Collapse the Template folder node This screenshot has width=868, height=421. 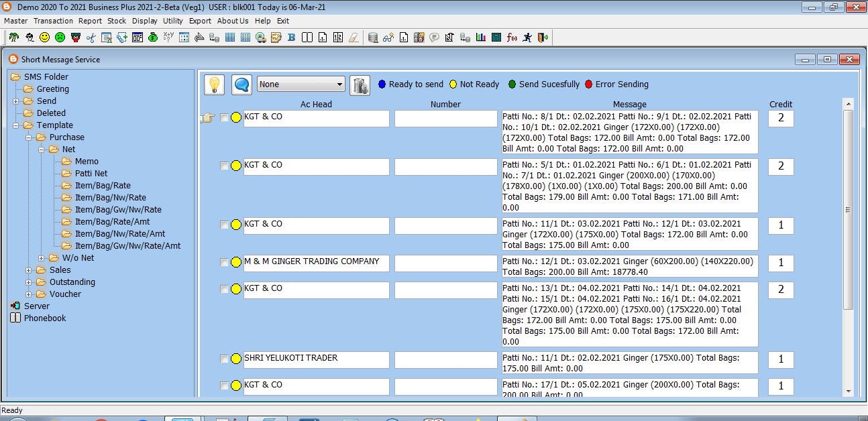pyautogui.click(x=16, y=125)
